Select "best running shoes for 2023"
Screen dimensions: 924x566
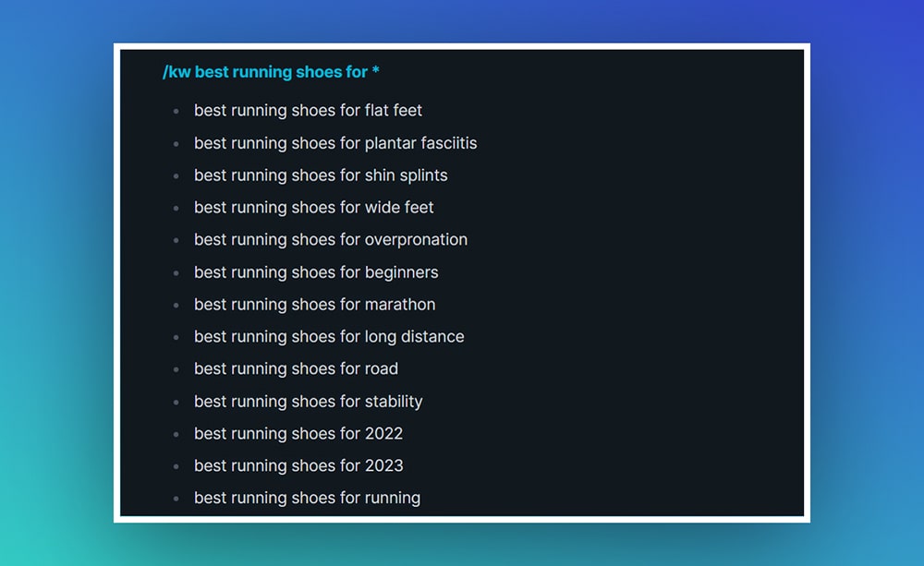point(298,465)
